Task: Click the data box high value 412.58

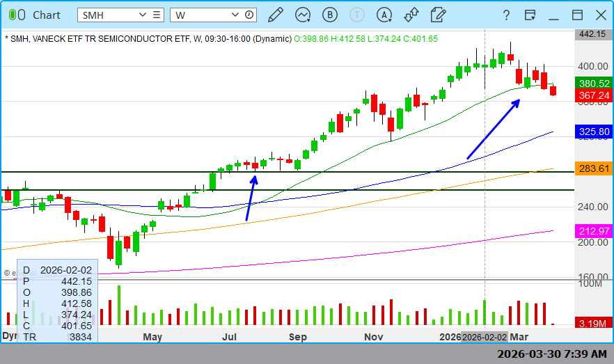Action: click(x=77, y=303)
